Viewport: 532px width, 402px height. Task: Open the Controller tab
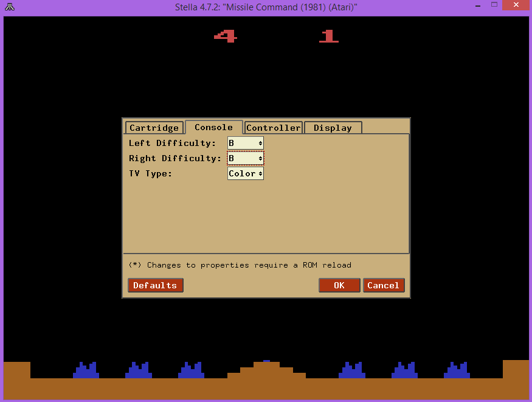(x=274, y=128)
